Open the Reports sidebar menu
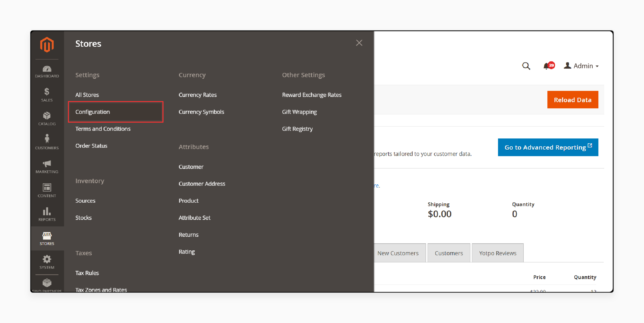This screenshot has width=644, height=323. pyautogui.click(x=47, y=214)
